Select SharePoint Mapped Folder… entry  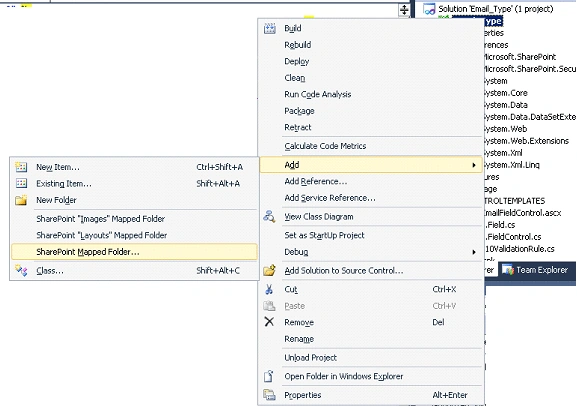[134, 252]
